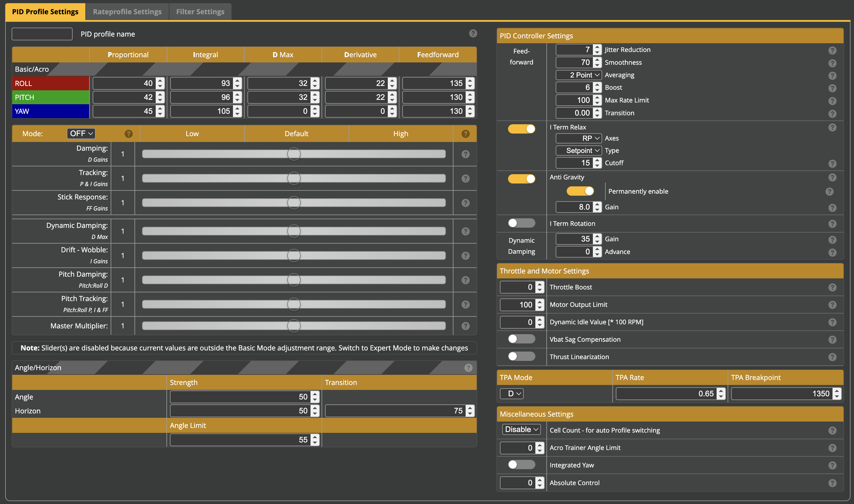Open the Feedforward Averaging dropdown

pyautogui.click(x=579, y=75)
